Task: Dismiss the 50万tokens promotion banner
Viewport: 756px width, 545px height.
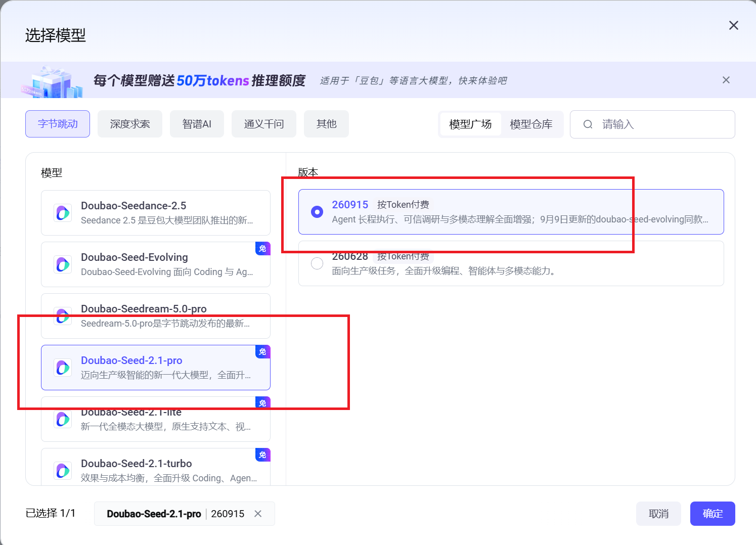Action: click(x=726, y=80)
